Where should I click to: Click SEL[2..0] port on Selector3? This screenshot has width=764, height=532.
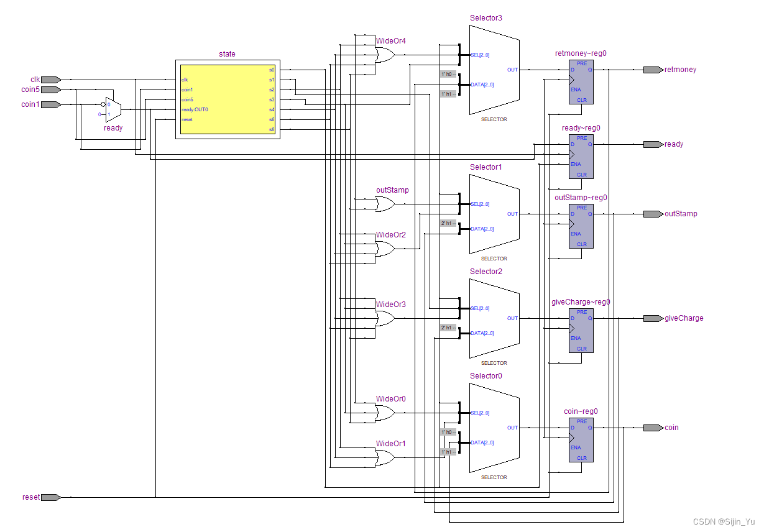(480, 55)
